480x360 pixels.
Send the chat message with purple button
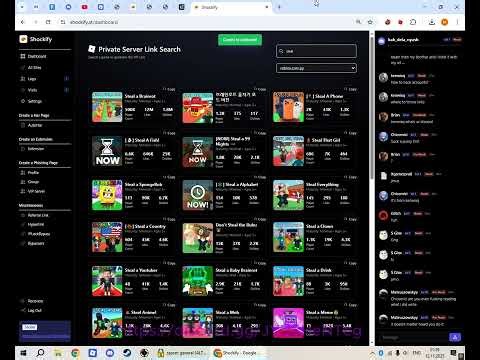(x=455, y=337)
